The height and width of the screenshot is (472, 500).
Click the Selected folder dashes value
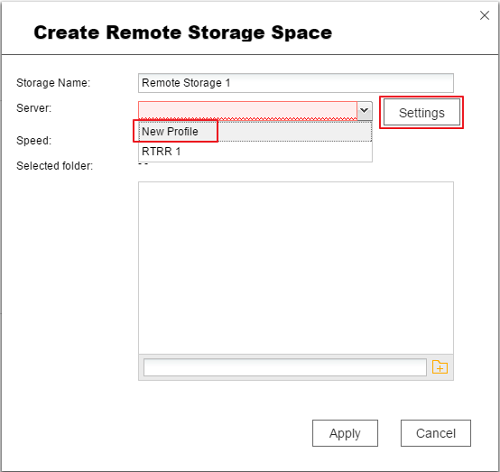point(143,164)
